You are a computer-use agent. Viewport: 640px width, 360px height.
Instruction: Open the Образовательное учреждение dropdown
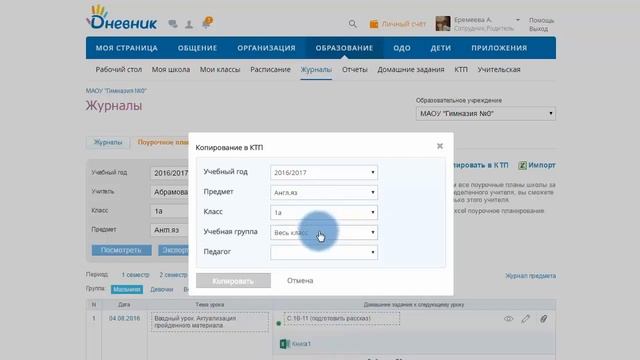[486, 114]
